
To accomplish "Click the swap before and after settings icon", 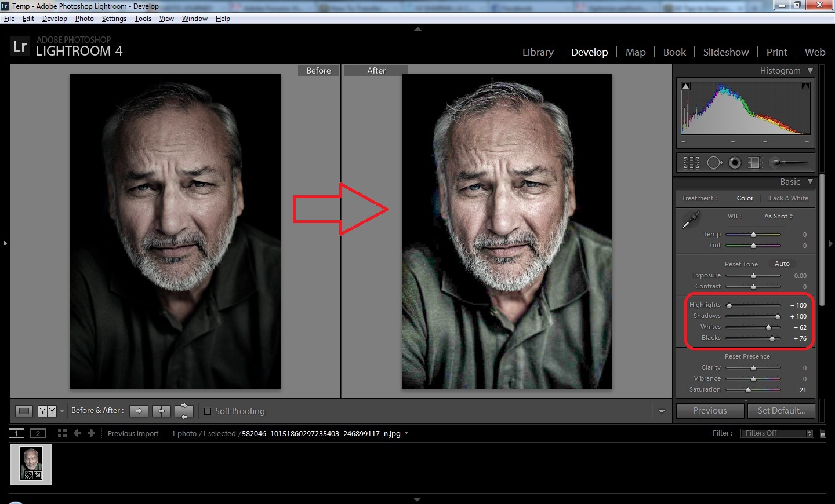I will pos(184,411).
